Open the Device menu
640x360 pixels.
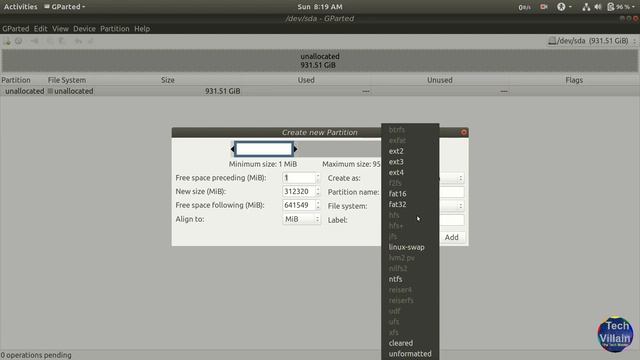(x=84, y=29)
